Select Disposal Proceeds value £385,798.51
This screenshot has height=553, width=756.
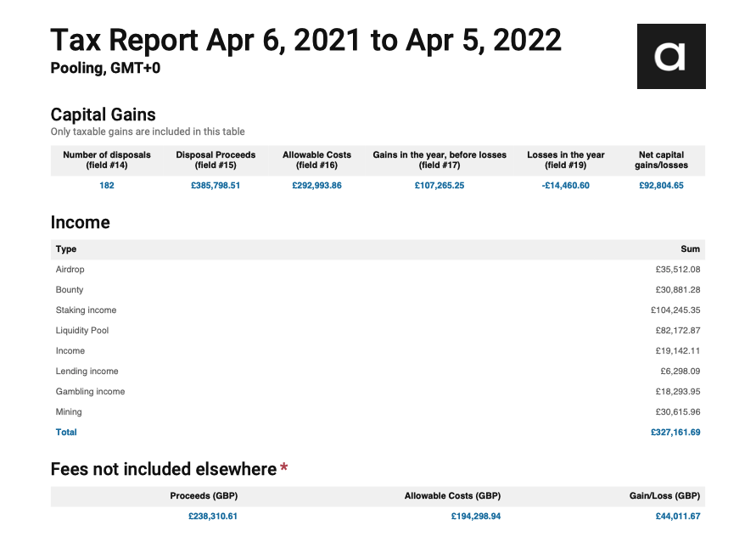pyautogui.click(x=216, y=186)
